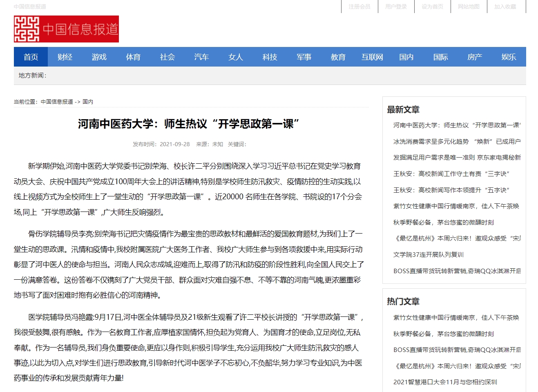Open 文学院37连开展队列复训 article

point(428,254)
